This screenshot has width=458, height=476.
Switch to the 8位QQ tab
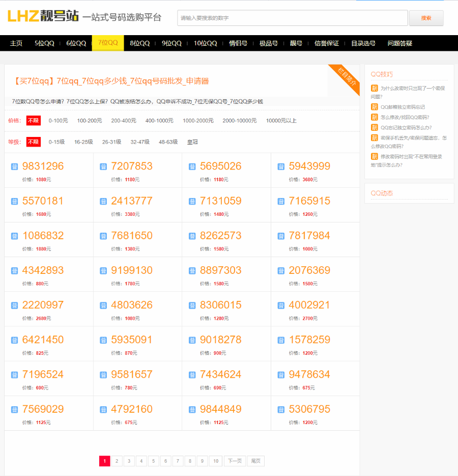pyautogui.click(x=139, y=43)
